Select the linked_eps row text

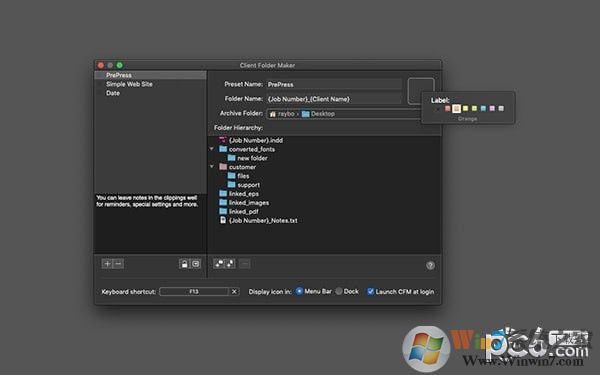click(244, 194)
